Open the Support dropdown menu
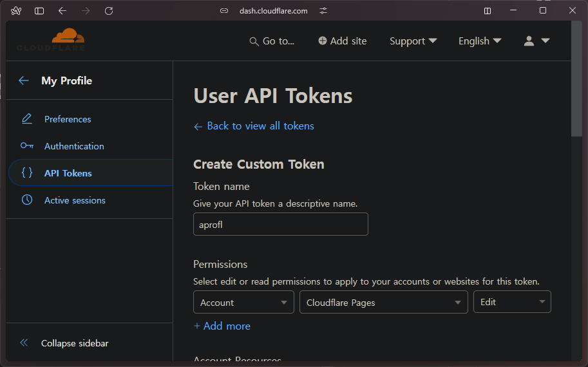This screenshot has width=588, height=367. point(413,41)
